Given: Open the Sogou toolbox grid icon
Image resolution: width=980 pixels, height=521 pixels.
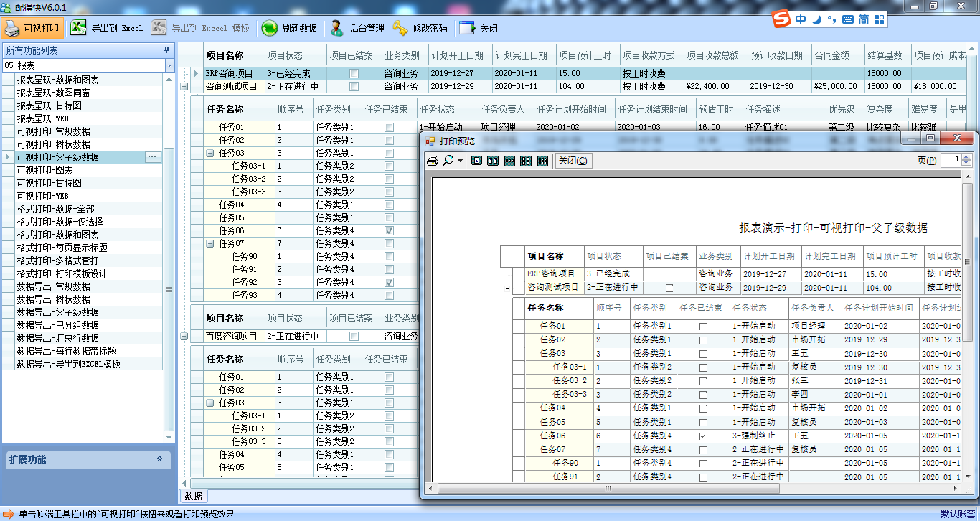Looking at the screenshot, I should coord(879,19).
